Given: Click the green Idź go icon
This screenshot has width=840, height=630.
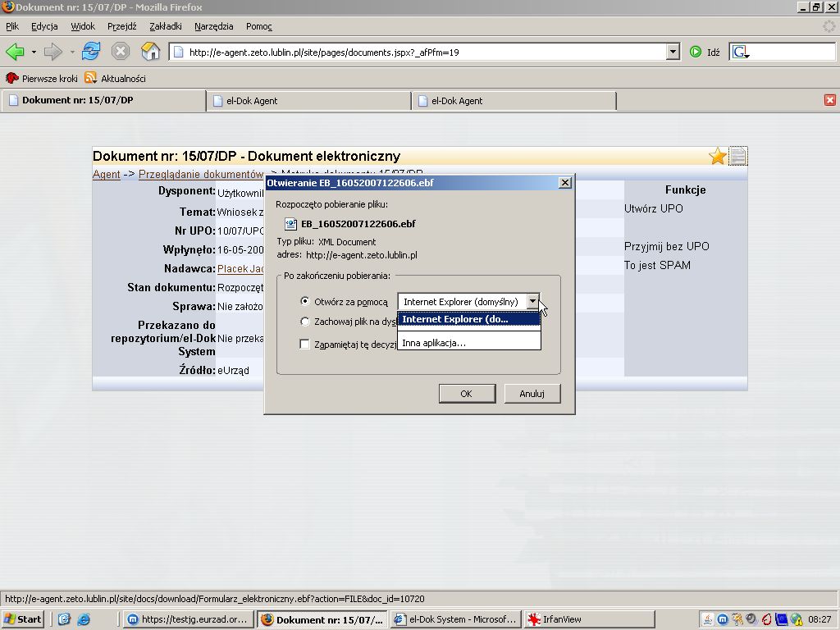Looking at the screenshot, I should [x=696, y=52].
